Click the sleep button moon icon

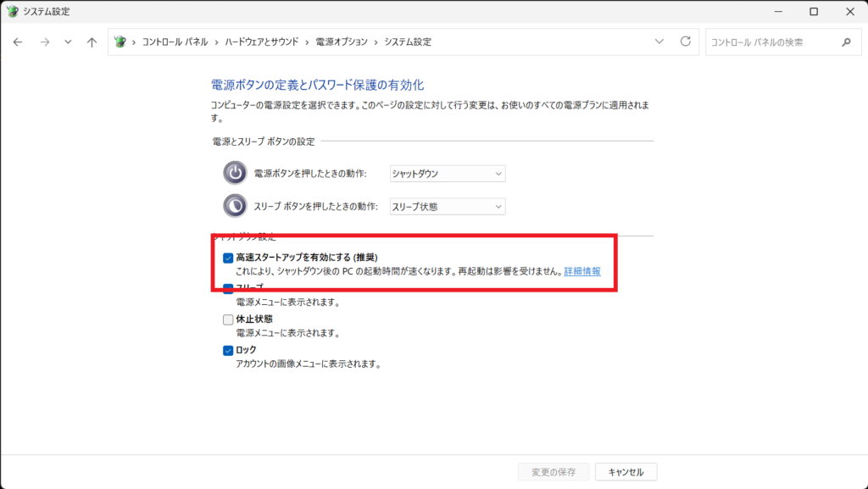click(x=235, y=206)
